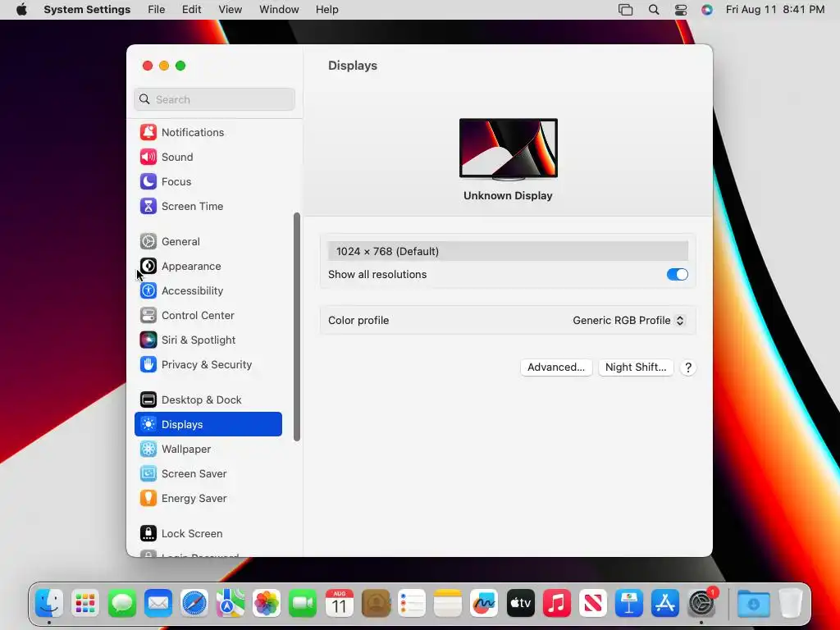Open Messages from the Dock
Viewport: 840px width, 630px height.
(121, 604)
